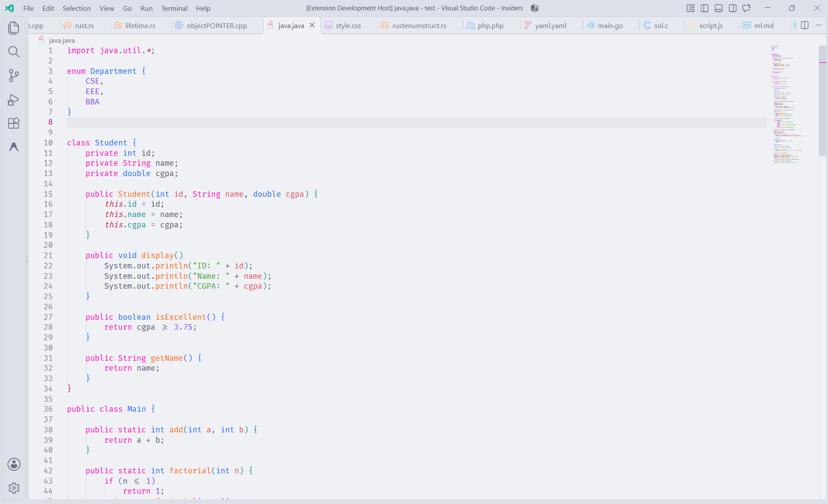828x504 pixels.
Task: Open the Run and Debug view
Action: (x=14, y=100)
